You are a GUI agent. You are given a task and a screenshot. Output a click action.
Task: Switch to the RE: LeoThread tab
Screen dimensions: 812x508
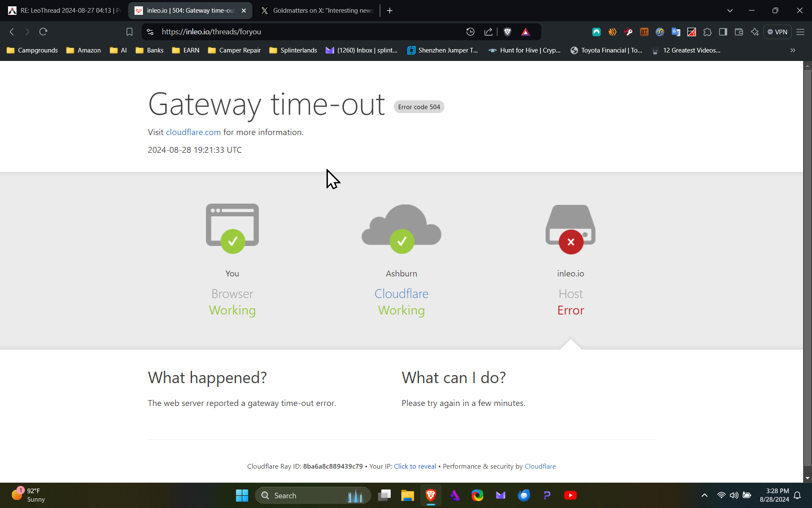pos(64,11)
